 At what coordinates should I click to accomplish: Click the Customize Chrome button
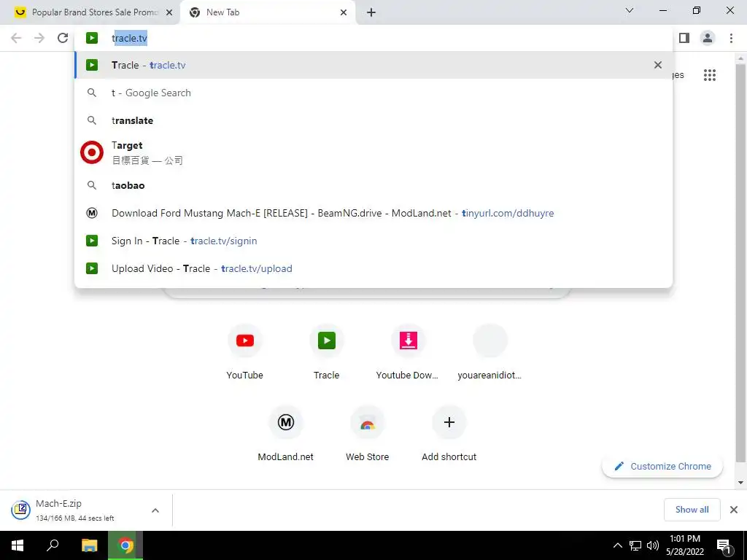[x=662, y=466]
